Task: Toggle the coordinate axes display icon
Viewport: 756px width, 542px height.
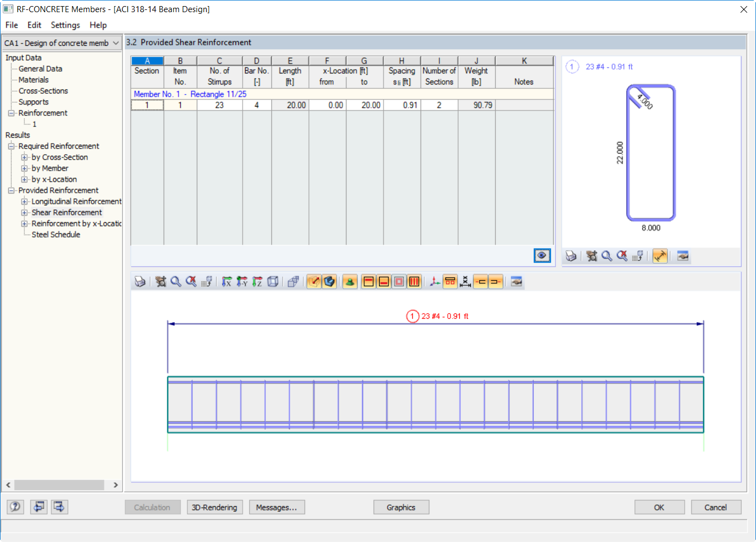Action: point(434,281)
